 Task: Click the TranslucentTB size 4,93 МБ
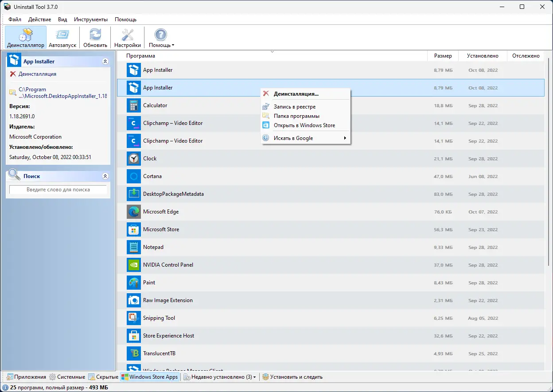pyautogui.click(x=444, y=353)
